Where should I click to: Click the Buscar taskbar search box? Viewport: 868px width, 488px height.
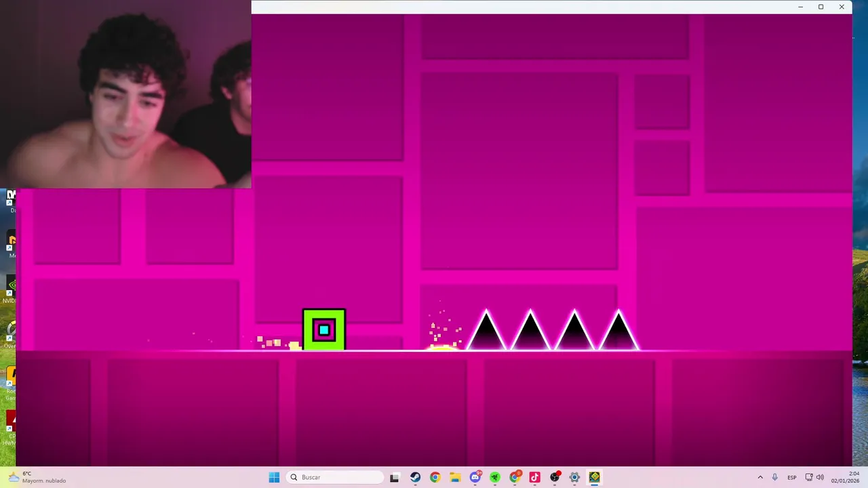click(x=335, y=477)
